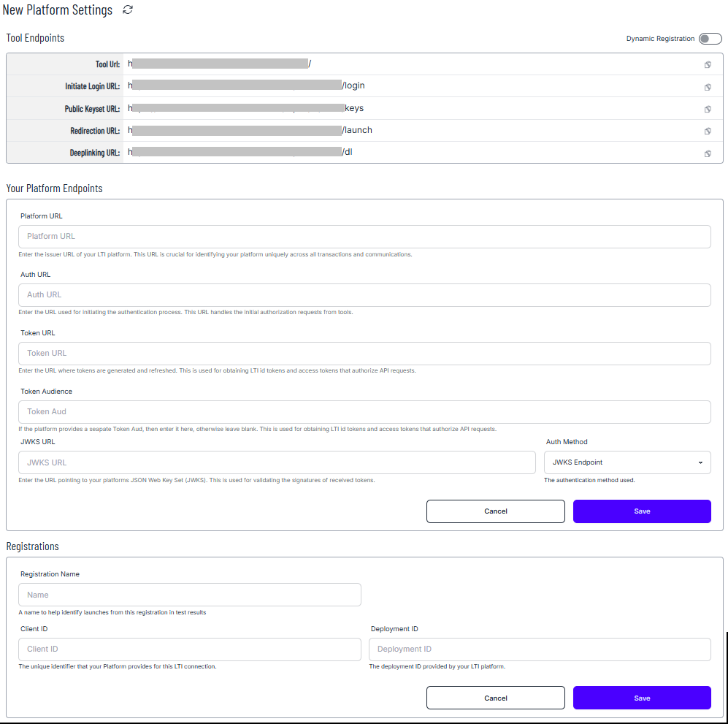This screenshot has width=728, height=724.
Task: Copy the Public Keyset URL
Action: point(707,109)
